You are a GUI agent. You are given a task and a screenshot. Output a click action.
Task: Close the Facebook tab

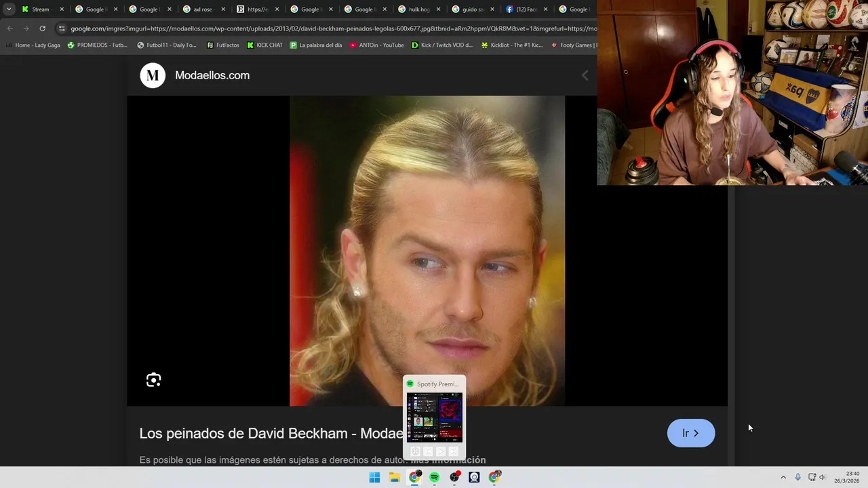click(546, 9)
